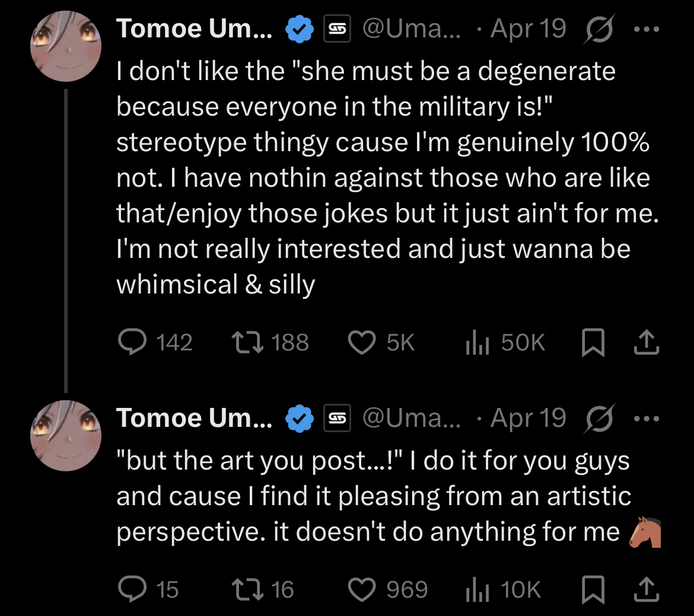
Task: Open the first tweet's more options menu
Action: (647, 30)
